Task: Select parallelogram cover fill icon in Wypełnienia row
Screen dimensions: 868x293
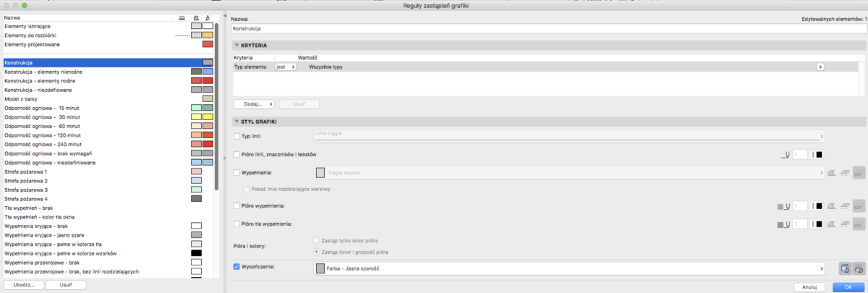Action: click(845, 173)
